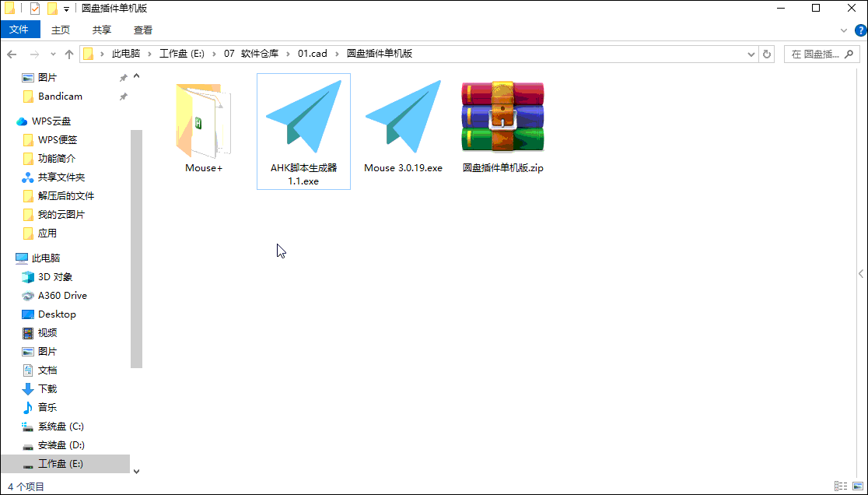
Task: Select Mouse 3.0.19.exe paper plane icon
Action: [x=403, y=117]
